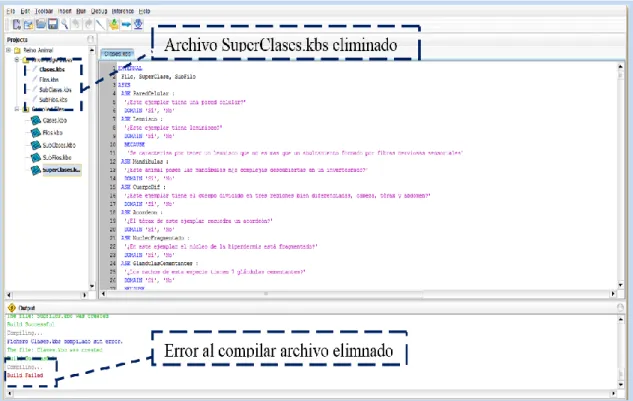Click the Reino Animal project folder icon
The image size is (633, 401).
pyautogui.click(x=17, y=50)
